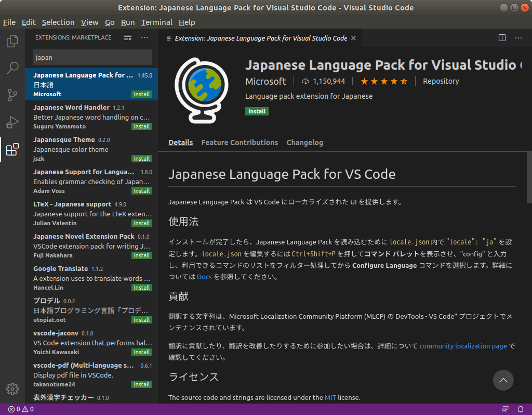This screenshot has height=415, width=532.
Task: Select the Extensions view icon
Action: [12, 149]
